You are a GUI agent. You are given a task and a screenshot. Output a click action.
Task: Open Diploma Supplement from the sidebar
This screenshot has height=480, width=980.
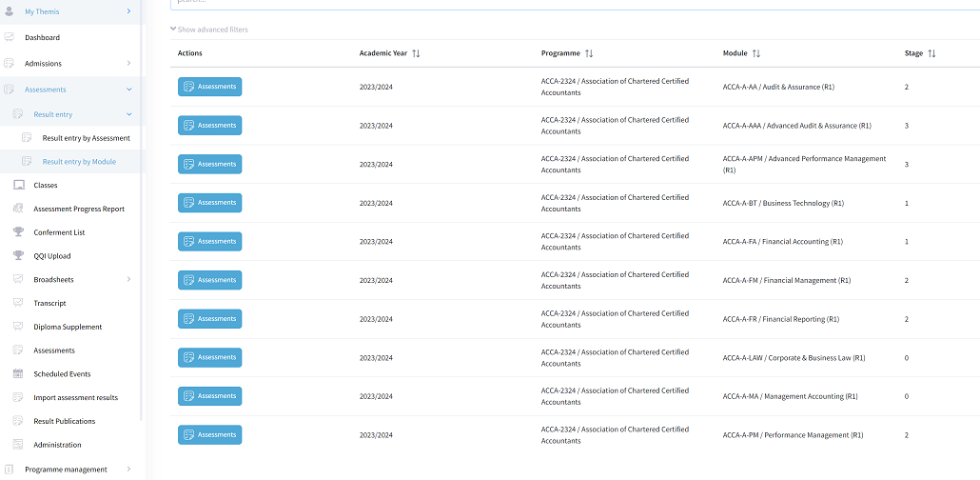click(x=69, y=327)
